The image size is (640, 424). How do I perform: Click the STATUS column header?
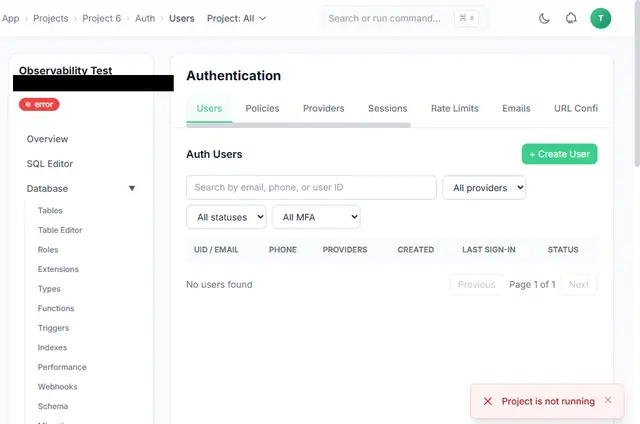563,250
